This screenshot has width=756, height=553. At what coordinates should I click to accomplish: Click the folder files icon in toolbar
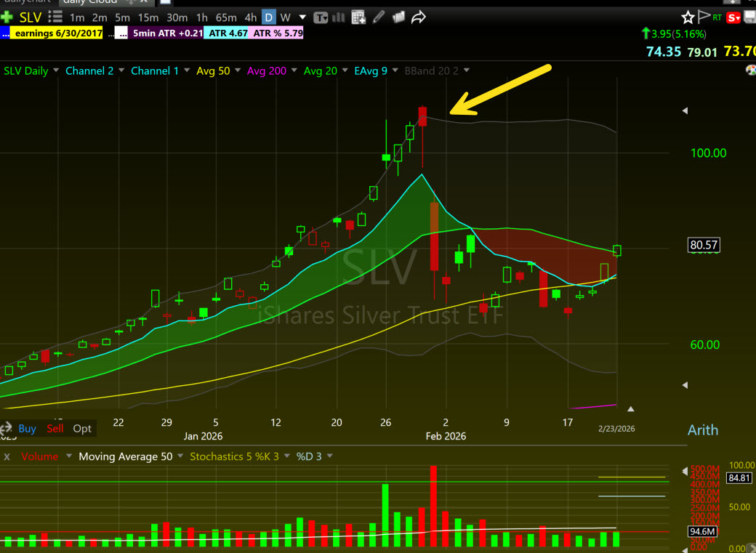[398, 18]
